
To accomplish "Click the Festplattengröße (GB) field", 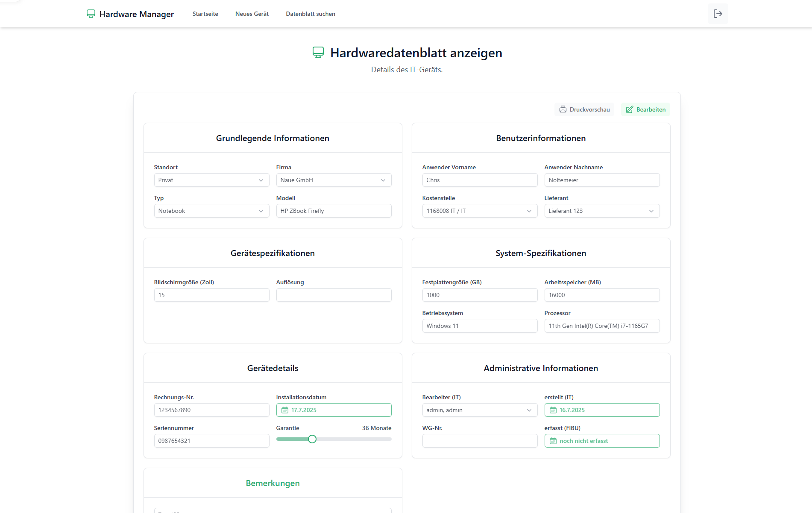I will [x=480, y=295].
